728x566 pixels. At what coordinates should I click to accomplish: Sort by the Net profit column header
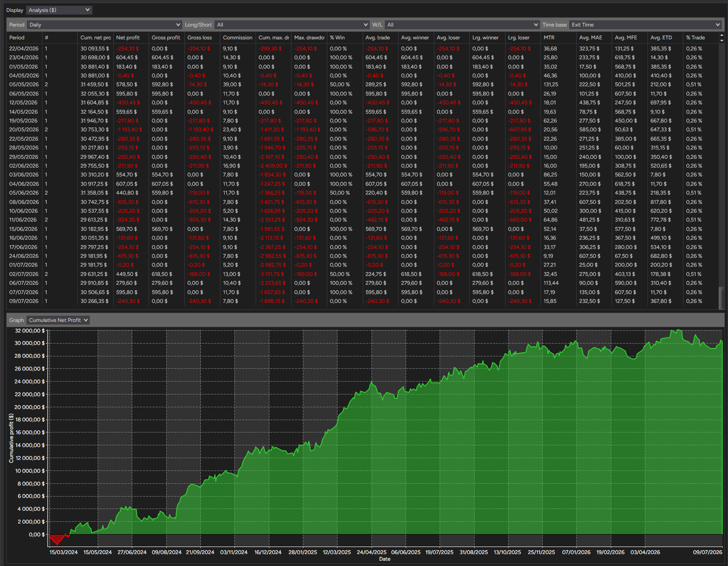click(131, 38)
